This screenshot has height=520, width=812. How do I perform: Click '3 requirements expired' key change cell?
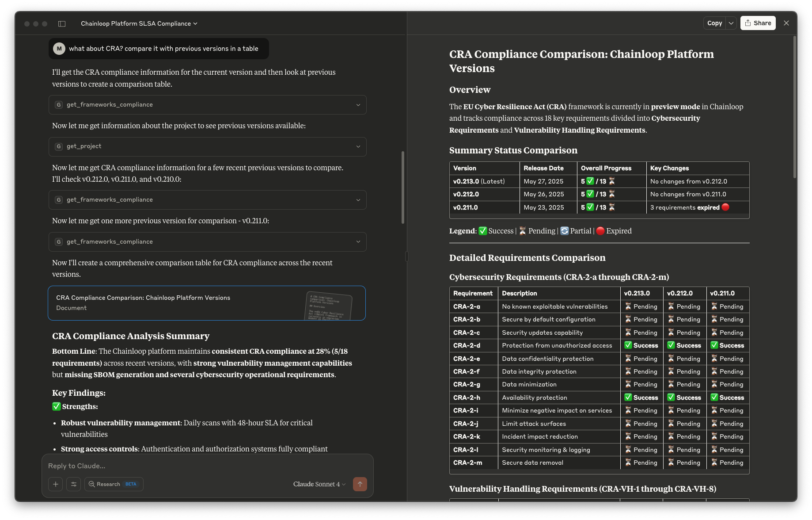coord(698,207)
